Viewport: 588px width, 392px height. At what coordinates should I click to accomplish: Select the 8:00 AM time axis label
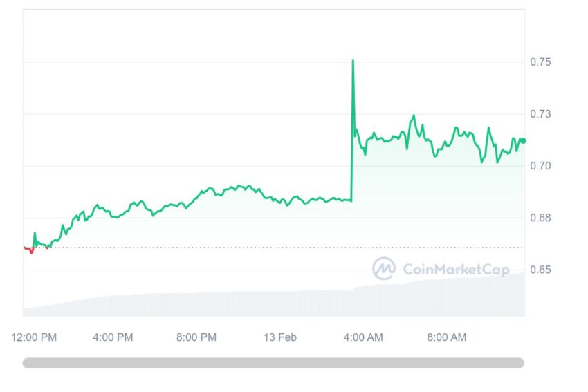(x=447, y=337)
